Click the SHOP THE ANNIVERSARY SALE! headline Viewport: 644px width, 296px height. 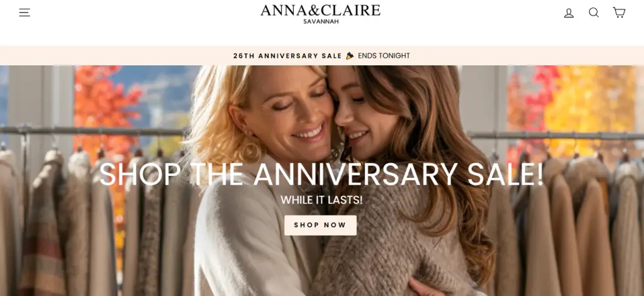point(321,175)
